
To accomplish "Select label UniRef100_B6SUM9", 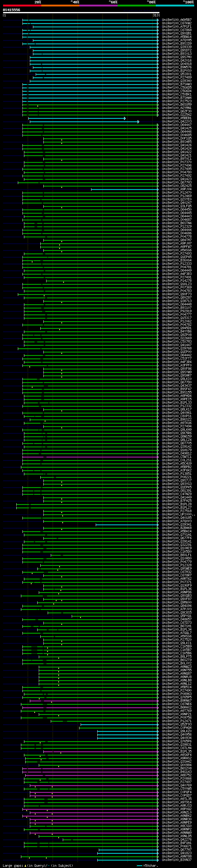I will [176, 104].
